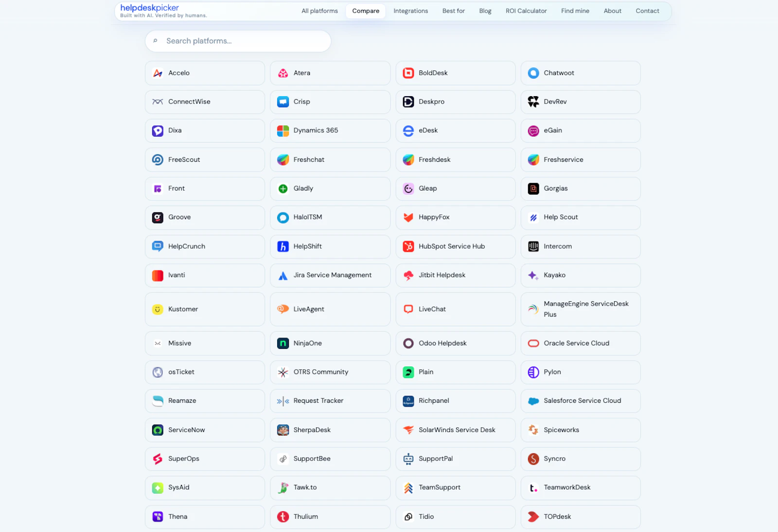Click the ConnectWise logo icon
778x532 pixels.
pyautogui.click(x=158, y=102)
